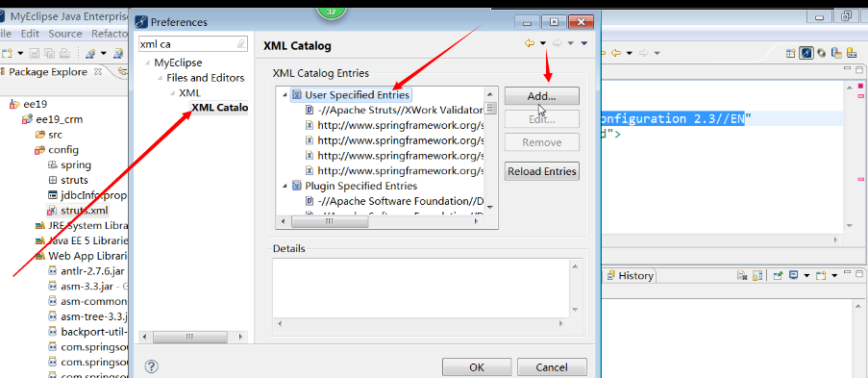Select Apache Struts XWork Validator entry
This screenshot has width=868, height=378.
click(x=394, y=110)
